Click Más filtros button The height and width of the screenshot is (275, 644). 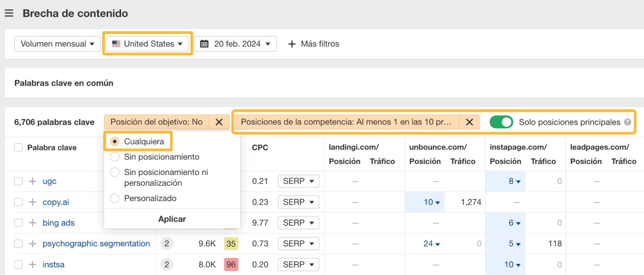click(x=313, y=44)
